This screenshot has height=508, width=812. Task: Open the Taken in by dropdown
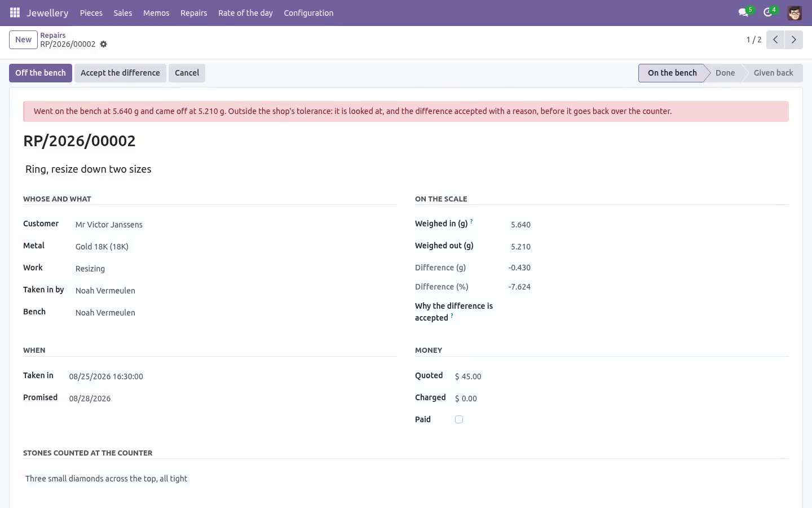[x=235, y=291]
